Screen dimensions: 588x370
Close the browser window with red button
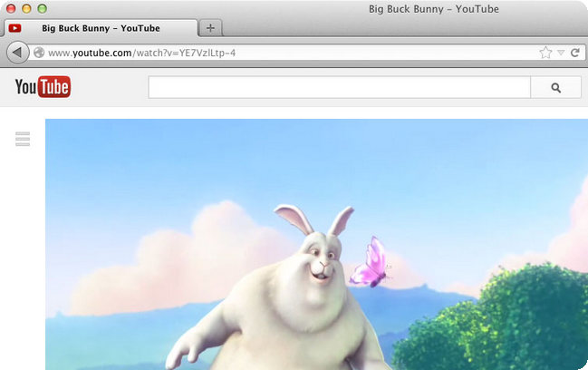click(12, 9)
